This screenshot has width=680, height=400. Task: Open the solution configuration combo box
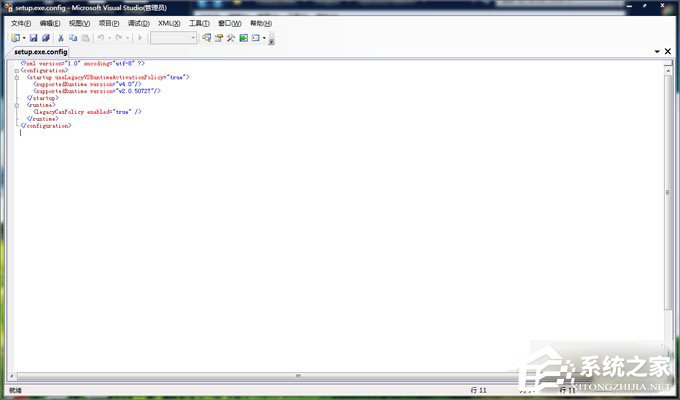pos(173,38)
